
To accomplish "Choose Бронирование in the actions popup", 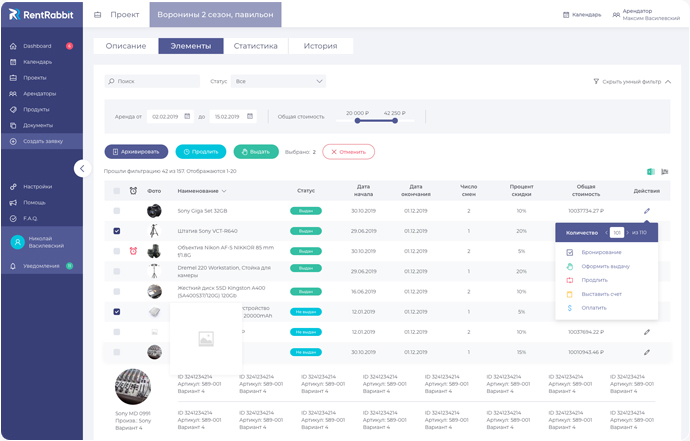I will click(601, 253).
